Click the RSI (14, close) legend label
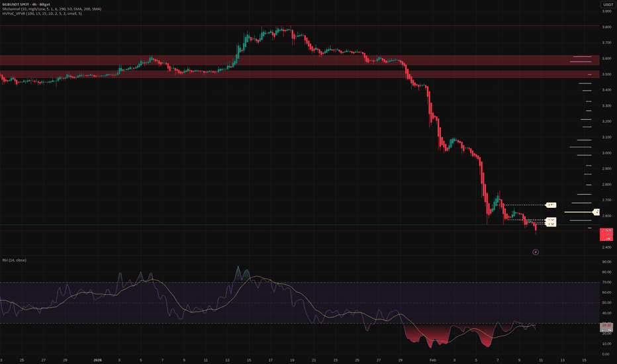This screenshot has width=617, height=364. click(15, 261)
